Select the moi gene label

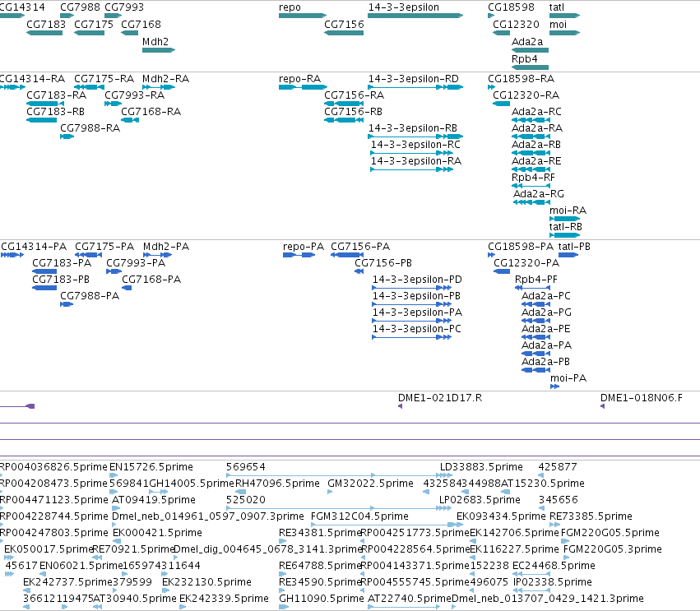(x=558, y=25)
